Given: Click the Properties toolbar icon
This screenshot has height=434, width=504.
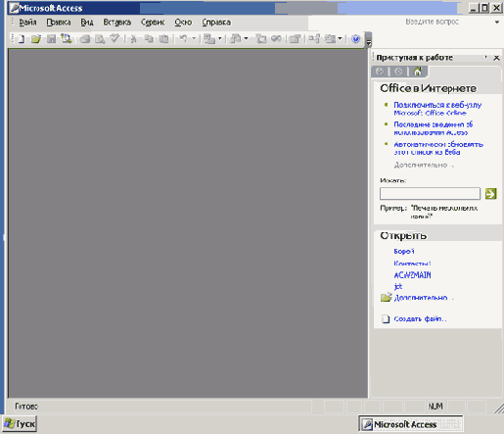Looking at the screenshot, I should 296,39.
